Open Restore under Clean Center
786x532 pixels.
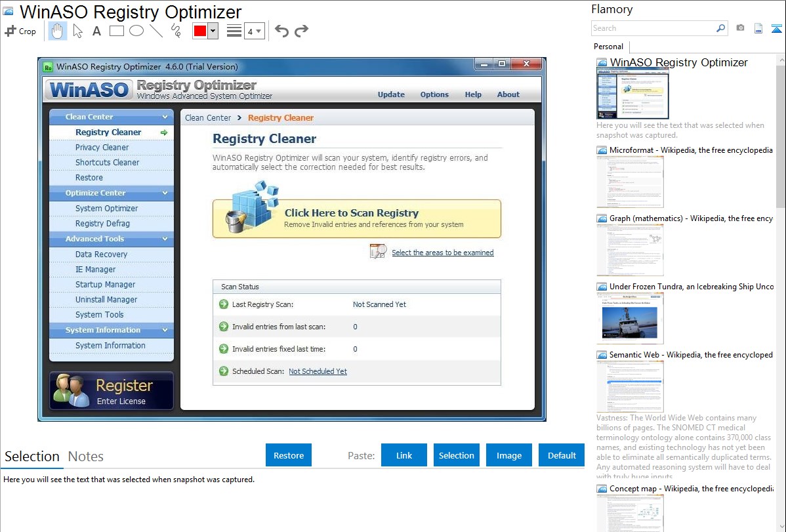[112, 178]
